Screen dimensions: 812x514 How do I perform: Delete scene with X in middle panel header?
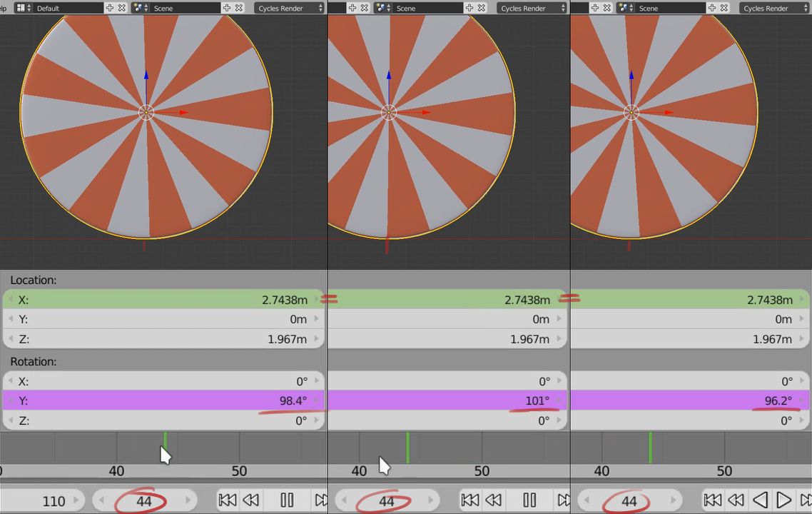click(481, 8)
